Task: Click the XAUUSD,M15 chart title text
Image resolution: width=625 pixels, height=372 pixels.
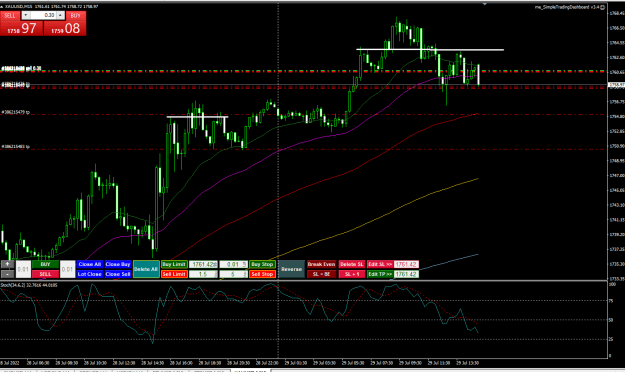Action: [x=18, y=7]
